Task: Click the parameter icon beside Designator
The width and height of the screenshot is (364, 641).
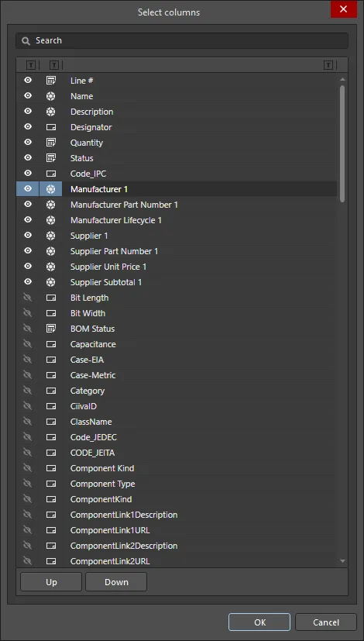Action: coord(50,127)
